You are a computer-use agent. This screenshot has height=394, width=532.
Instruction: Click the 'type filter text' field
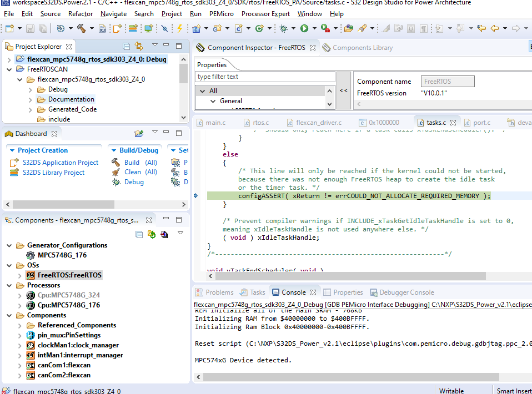click(264, 77)
